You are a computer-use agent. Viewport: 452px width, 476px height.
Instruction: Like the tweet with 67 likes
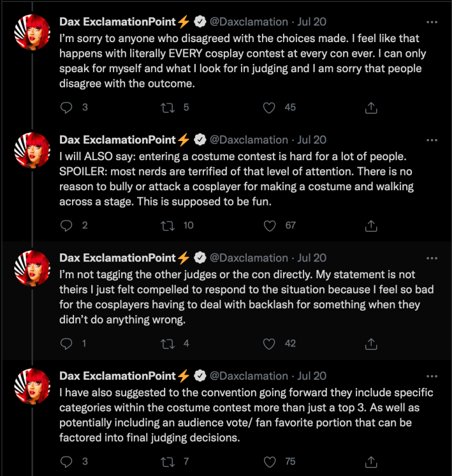270,225
